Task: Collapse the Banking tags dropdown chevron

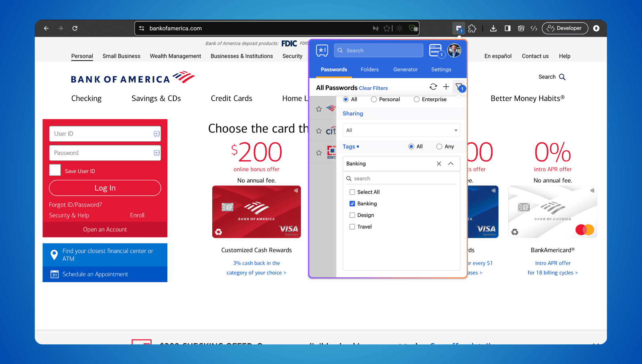Action: (x=451, y=164)
